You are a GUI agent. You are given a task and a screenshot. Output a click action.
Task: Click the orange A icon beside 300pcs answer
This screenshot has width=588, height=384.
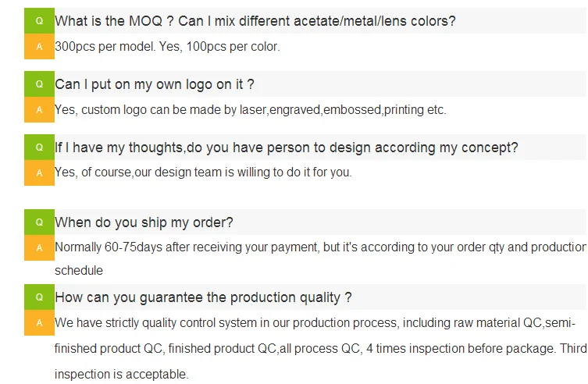pos(39,46)
